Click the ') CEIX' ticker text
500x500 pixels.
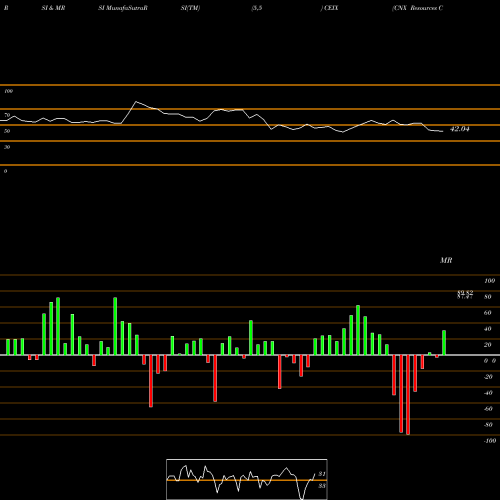pyautogui.click(x=329, y=8)
